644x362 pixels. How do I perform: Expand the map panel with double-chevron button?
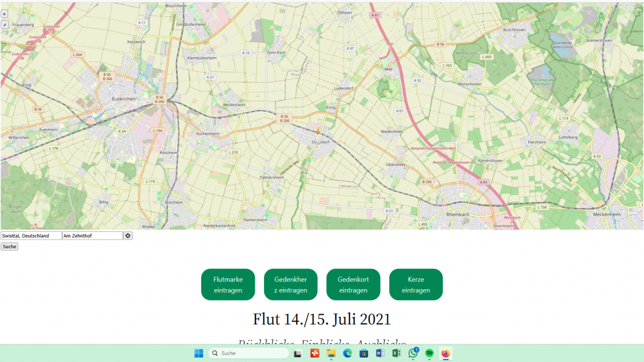pyautogui.click(x=4, y=13)
